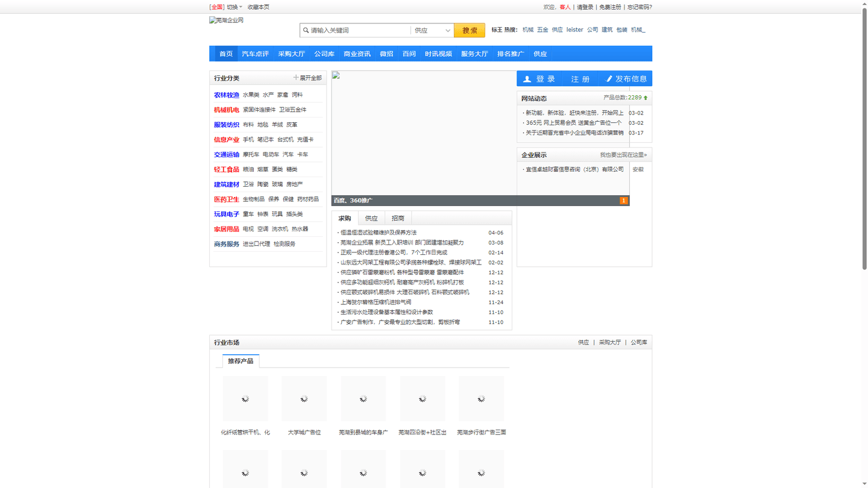Open the 农林牧渔 category
868x488 pixels.
tap(227, 95)
